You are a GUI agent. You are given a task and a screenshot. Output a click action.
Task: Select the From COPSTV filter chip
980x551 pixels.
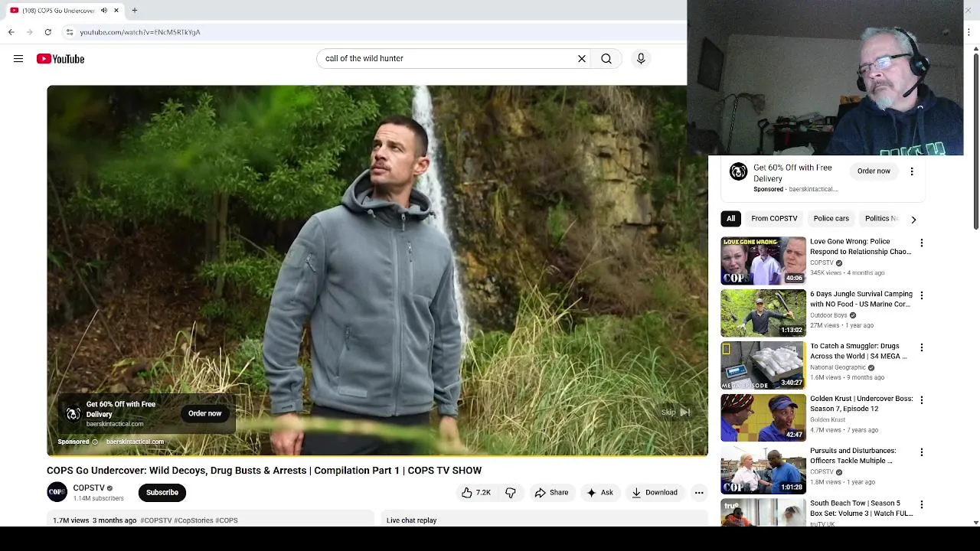(x=774, y=219)
